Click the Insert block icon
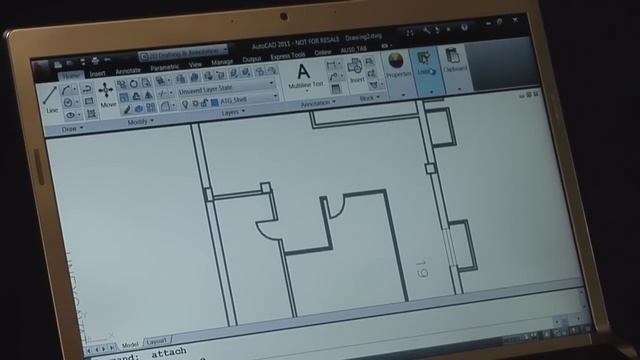The image size is (640, 360). 355,69
